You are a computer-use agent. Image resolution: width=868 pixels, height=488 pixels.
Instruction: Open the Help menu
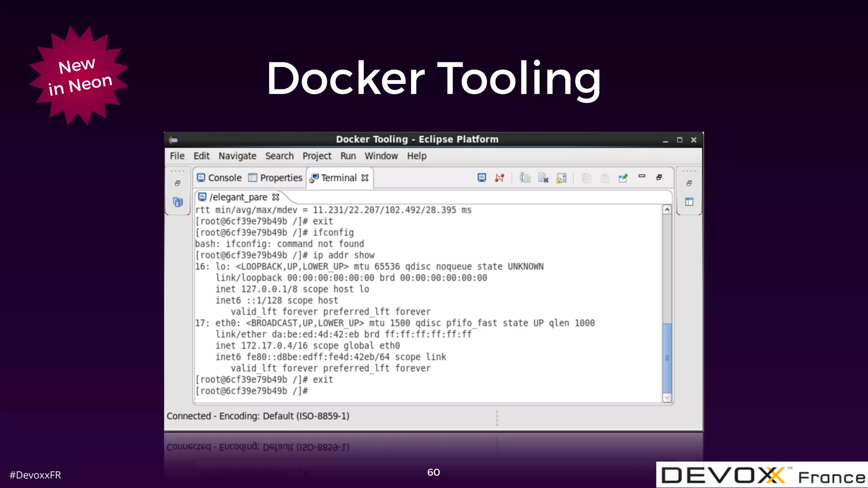pyautogui.click(x=417, y=156)
